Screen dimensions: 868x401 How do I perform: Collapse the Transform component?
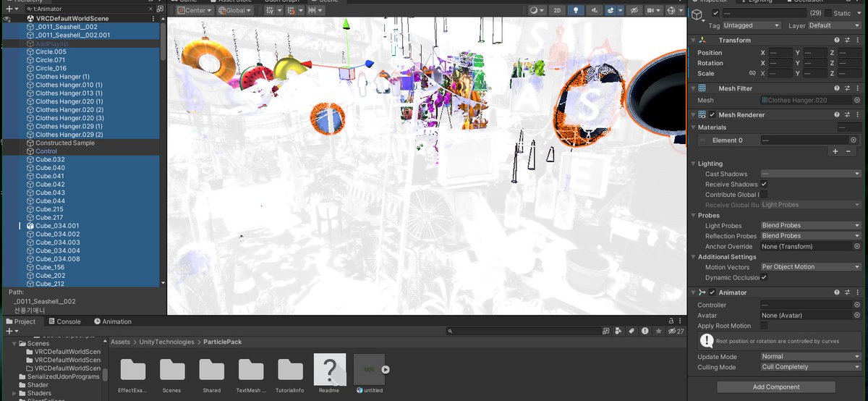[x=694, y=41]
